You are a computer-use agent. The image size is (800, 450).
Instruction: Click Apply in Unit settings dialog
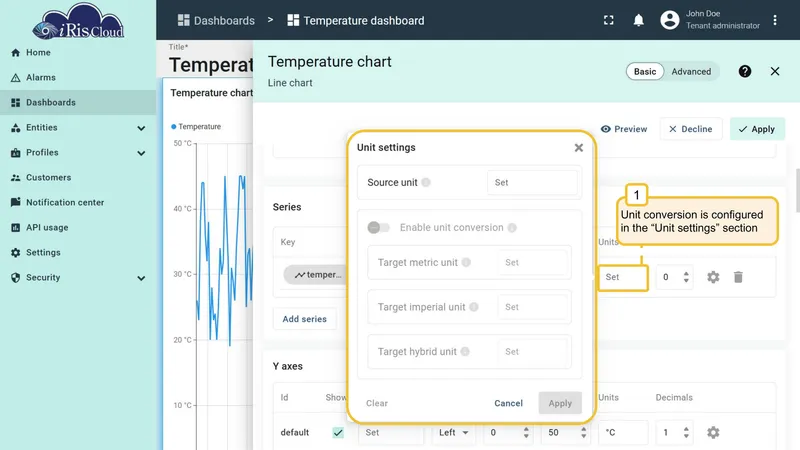point(560,403)
